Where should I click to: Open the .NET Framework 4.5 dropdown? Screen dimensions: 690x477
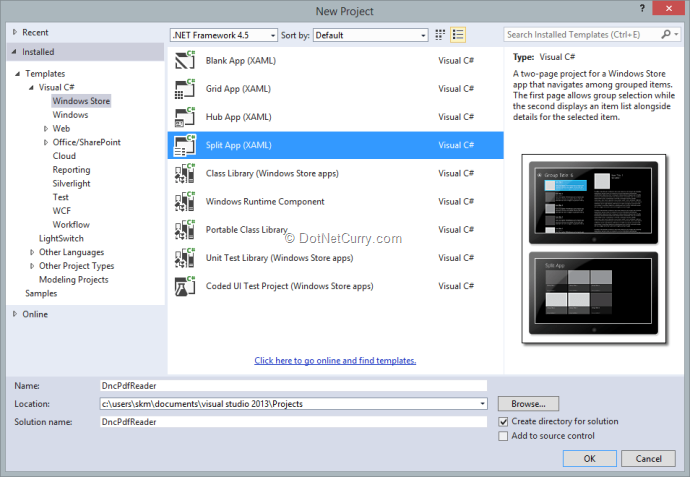point(224,35)
